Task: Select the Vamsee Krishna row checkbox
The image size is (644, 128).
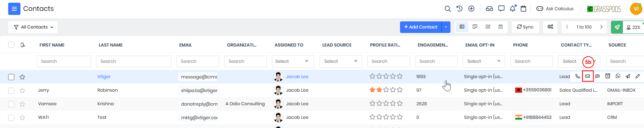Action: click(11, 104)
